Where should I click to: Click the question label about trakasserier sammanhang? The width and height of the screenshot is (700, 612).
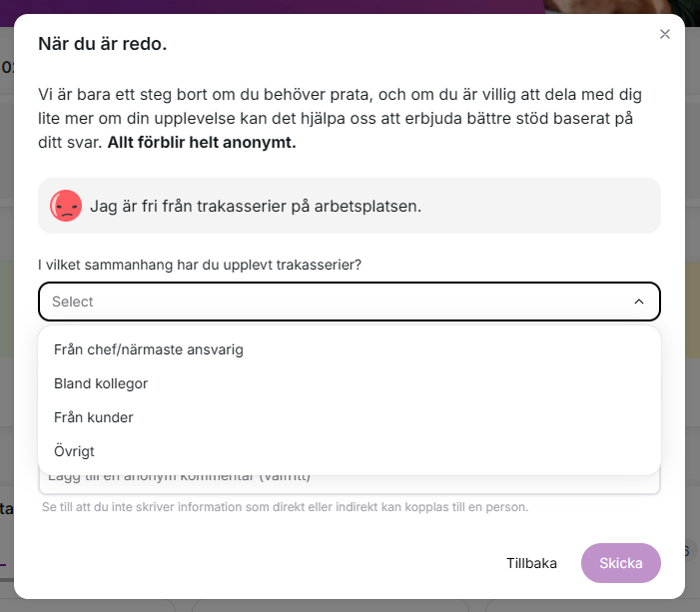coord(200,265)
